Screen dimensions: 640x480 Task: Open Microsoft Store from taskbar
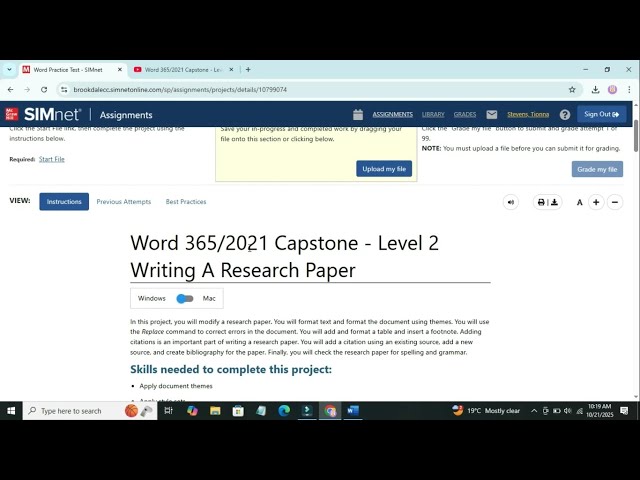pos(238,411)
